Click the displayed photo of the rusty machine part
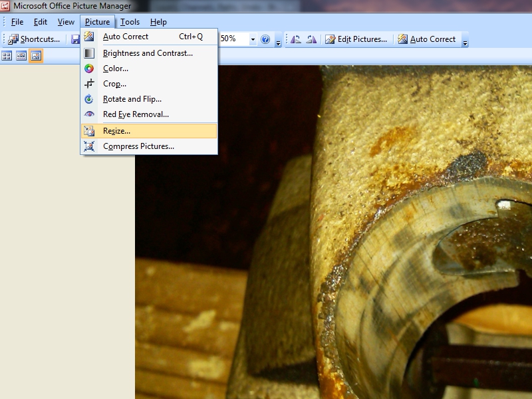The width and height of the screenshot is (532, 399). 334,232
